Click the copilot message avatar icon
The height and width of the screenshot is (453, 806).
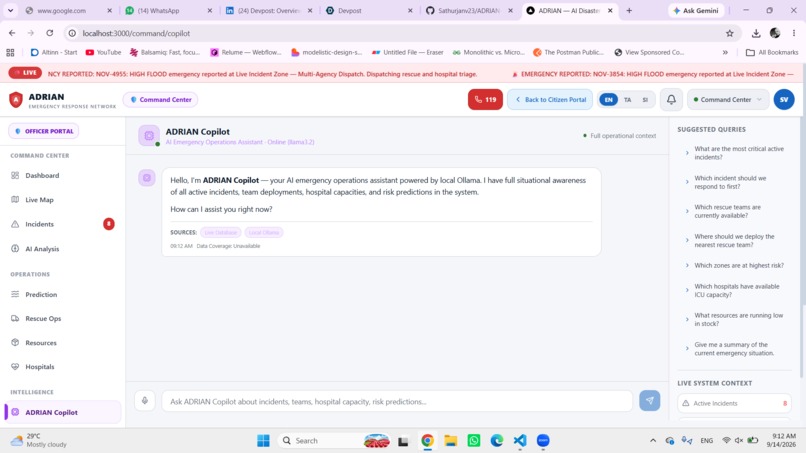coord(146,178)
